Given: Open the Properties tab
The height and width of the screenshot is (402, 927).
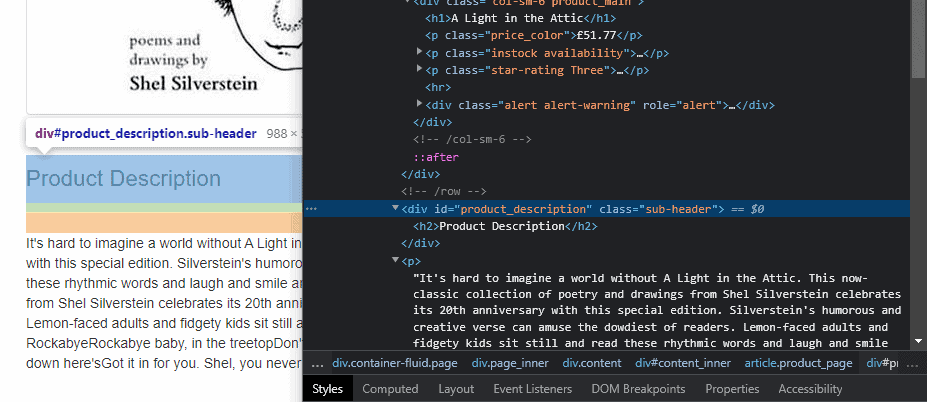Looking at the screenshot, I should click(732, 388).
